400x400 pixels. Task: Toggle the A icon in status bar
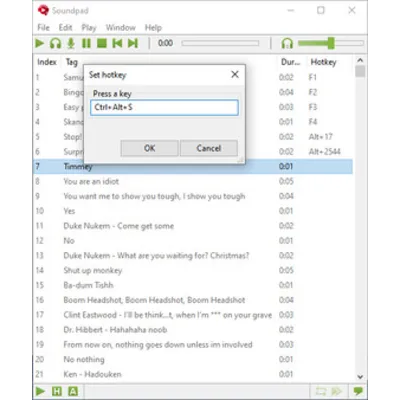[73, 391]
